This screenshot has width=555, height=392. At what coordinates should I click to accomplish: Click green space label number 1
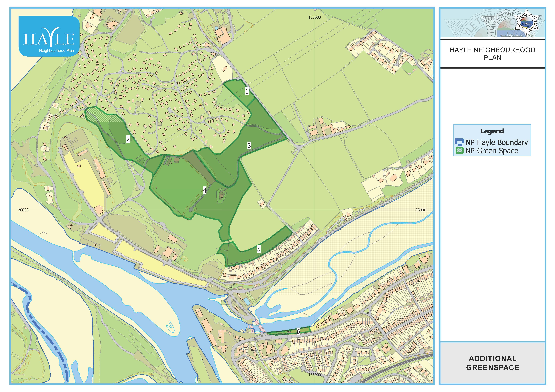pos(247,91)
